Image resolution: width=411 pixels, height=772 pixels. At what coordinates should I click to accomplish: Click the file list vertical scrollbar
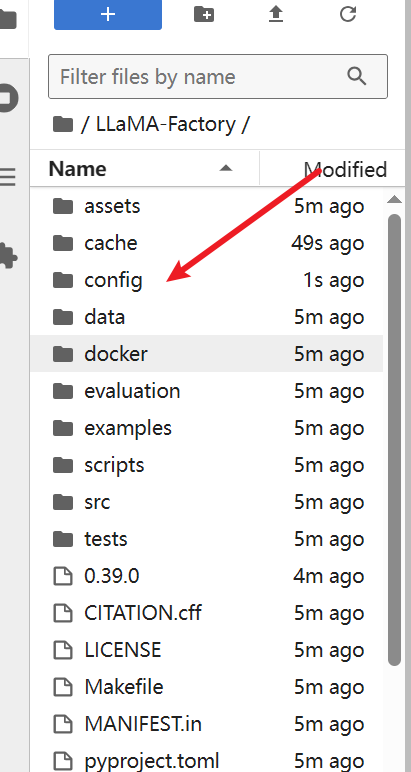click(x=394, y=441)
